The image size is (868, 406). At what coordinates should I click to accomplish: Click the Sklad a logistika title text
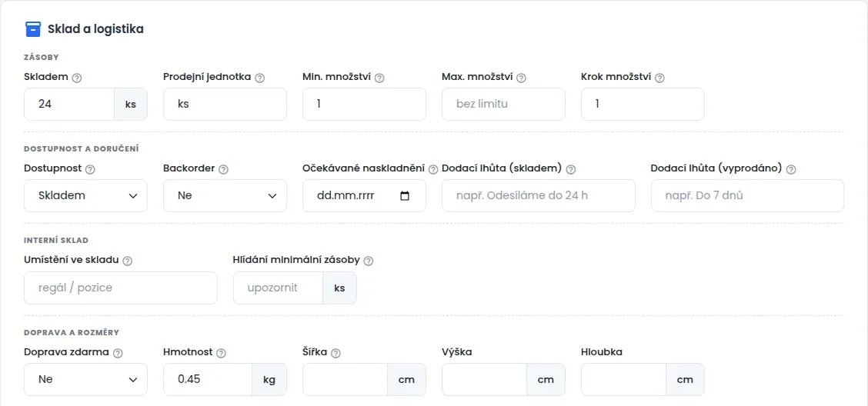[x=95, y=29]
